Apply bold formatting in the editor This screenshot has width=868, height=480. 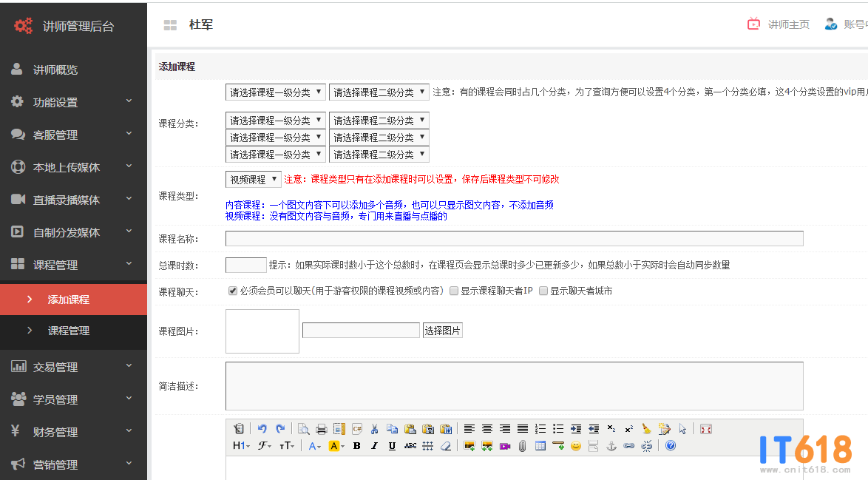click(357, 446)
